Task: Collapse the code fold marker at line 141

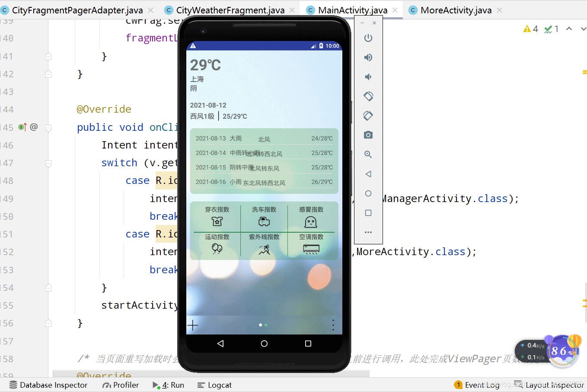Action: click(x=48, y=56)
